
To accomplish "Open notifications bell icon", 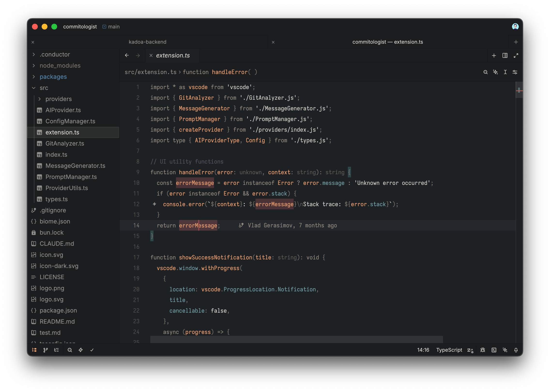I will click(516, 350).
